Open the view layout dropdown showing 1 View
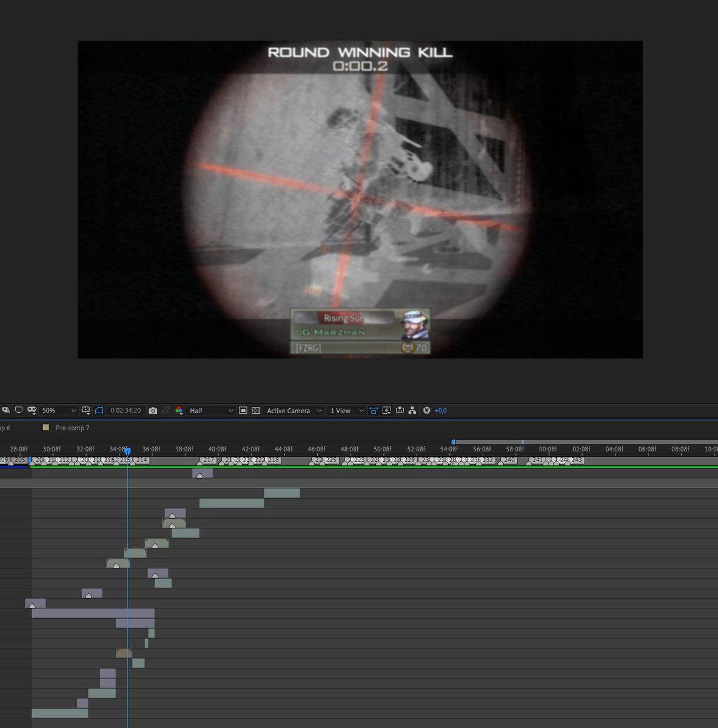The image size is (718, 728). click(346, 411)
